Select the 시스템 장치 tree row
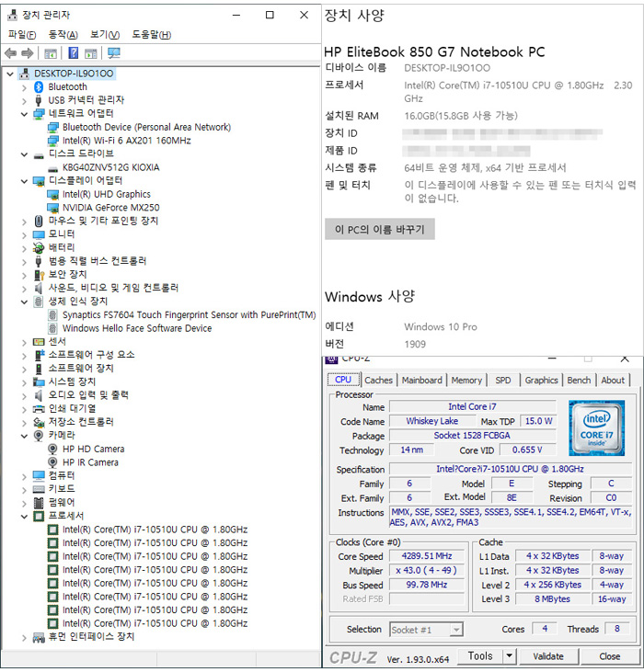The height and width of the screenshot is (672, 644). click(x=72, y=382)
